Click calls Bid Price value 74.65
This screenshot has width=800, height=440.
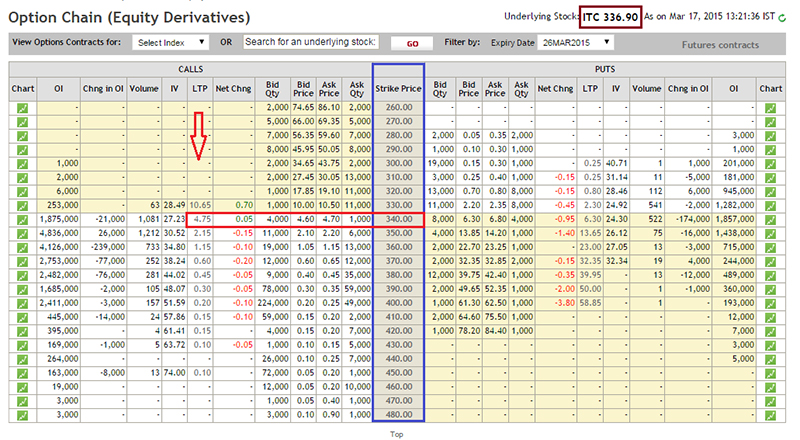303,107
